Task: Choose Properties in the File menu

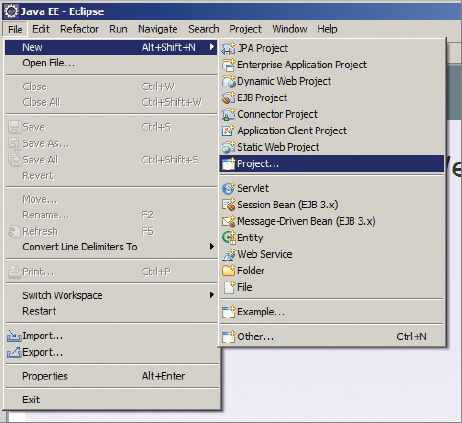Action: (x=112, y=376)
